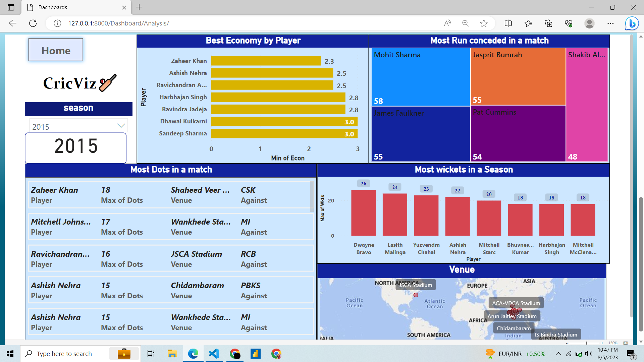The height and width of the screenshot is (362, 644).
Task: Select Zaheer Khan economy bar
Action: (x=266, y=61)
